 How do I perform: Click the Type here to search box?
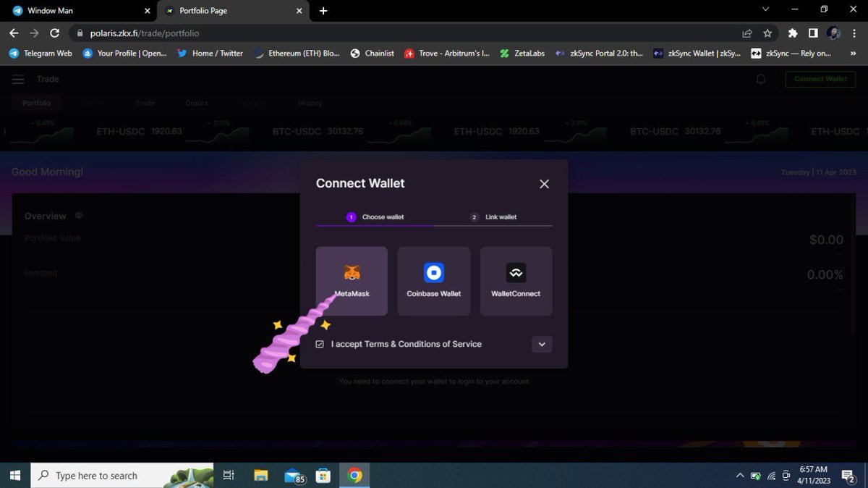click(122, 475)
